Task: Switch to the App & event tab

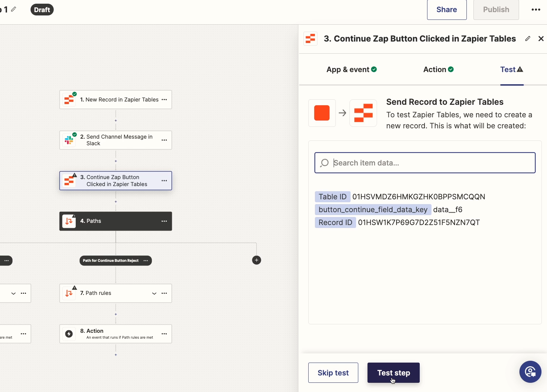Action: tap(351, 70)
